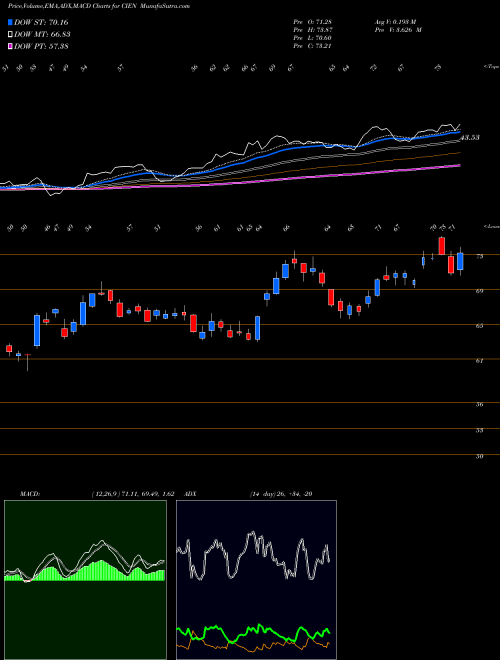The width and height of the screenshot is (500, 660).
Task: Click the 36 axis label
Action: [x=479, y=405]
